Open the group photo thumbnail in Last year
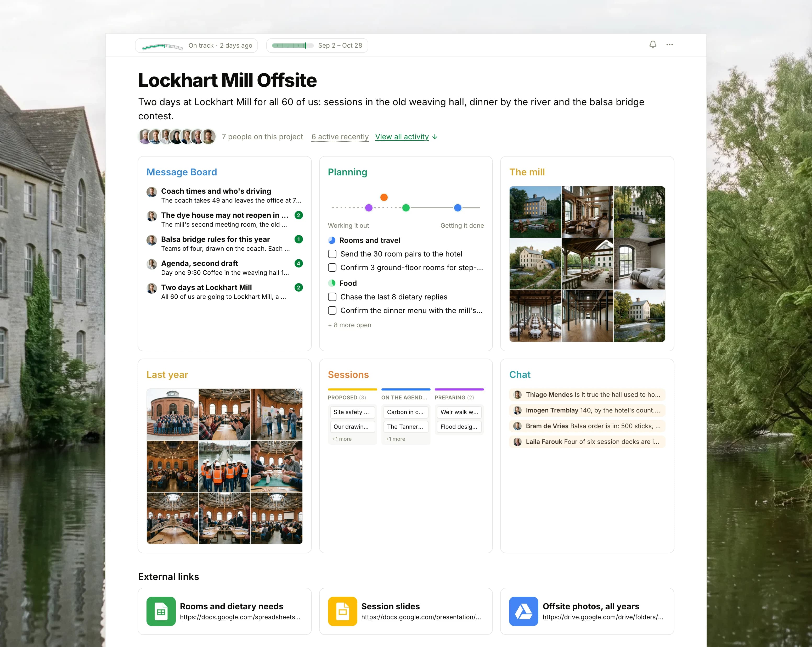Image resolution: width=812 pixels, height=647 pixels. (172, 415)
